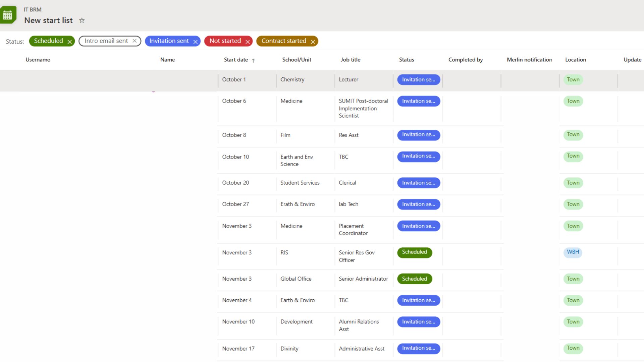Viewport: 644px width, 362px height.
Task: Open the Status column header menu
Action: tap(407, 60)
